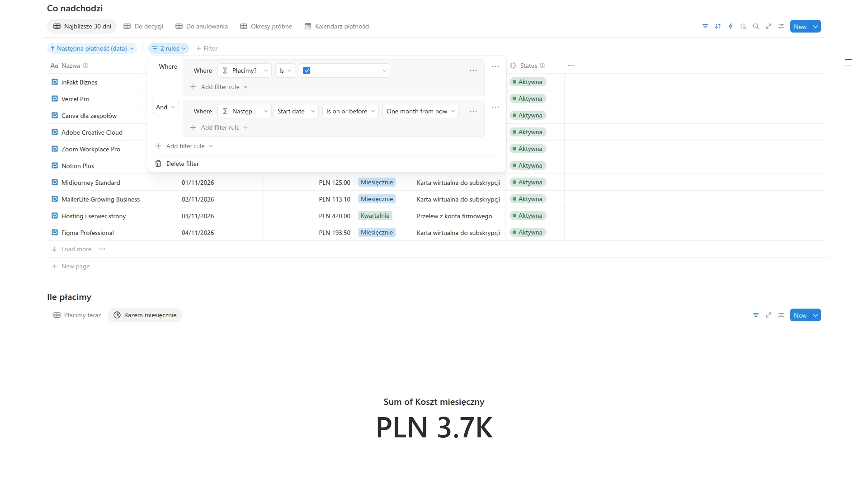Open more options for Płacimy? filter rule
Screen dimensions: 868x488
(x=473, y=70)
